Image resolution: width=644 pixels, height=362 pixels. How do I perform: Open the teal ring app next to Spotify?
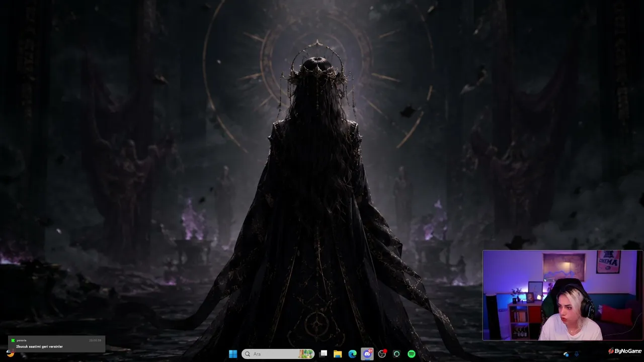[397, 354]
